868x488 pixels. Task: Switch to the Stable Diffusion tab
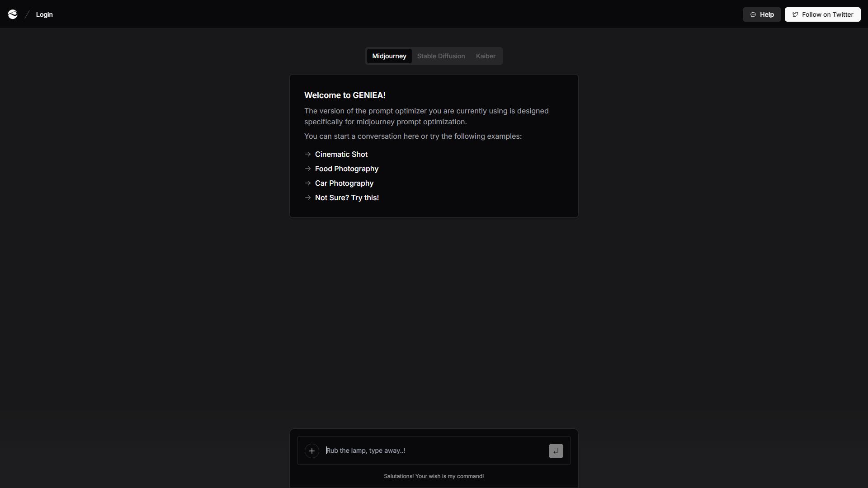[x=441, y=56]
